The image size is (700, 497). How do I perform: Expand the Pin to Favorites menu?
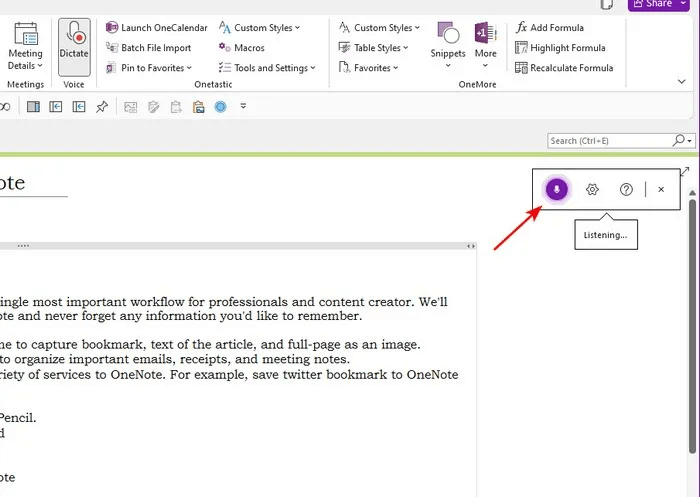(149, 68)
